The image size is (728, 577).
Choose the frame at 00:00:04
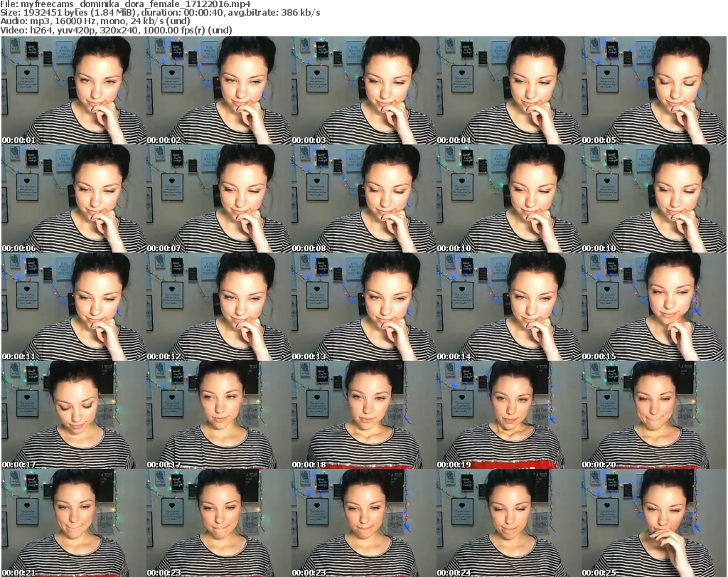click(x=509, y=91)
